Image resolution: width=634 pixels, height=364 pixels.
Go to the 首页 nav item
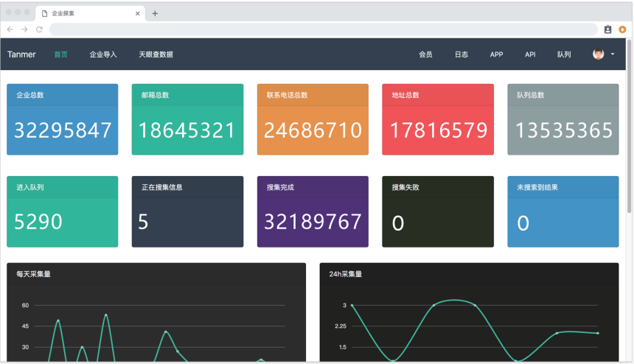pos(60,55)
